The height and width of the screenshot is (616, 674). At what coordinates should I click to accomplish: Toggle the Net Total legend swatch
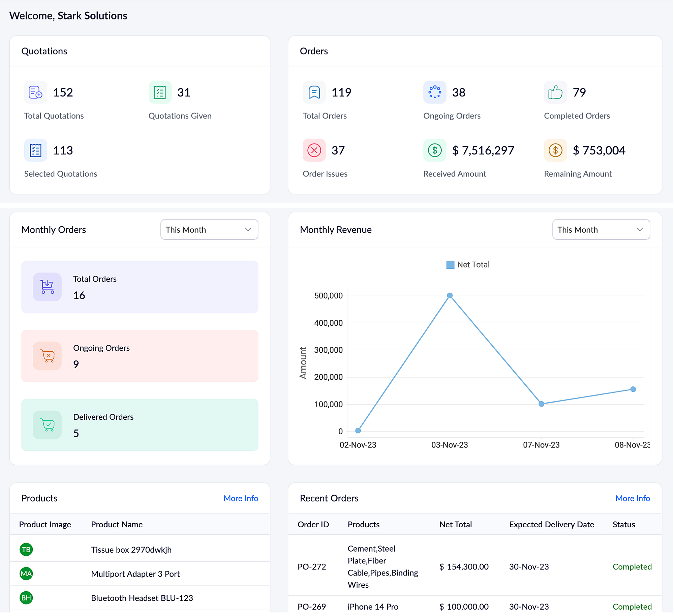[450, 265]
